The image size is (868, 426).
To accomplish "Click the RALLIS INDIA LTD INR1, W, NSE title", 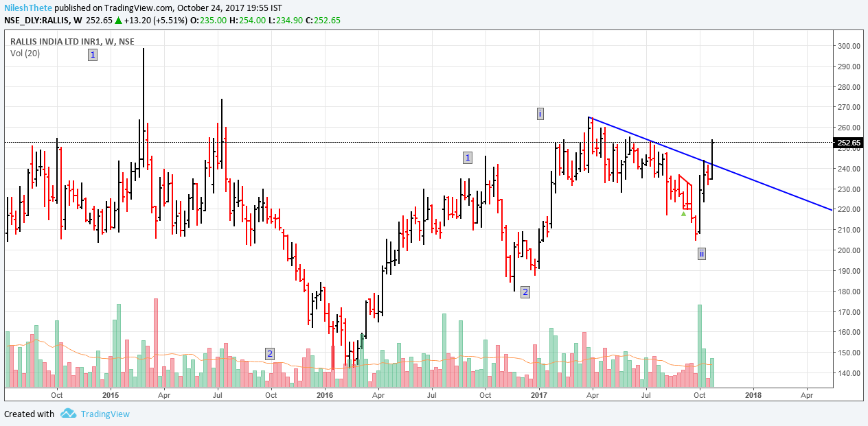I will tap(73, 41).
